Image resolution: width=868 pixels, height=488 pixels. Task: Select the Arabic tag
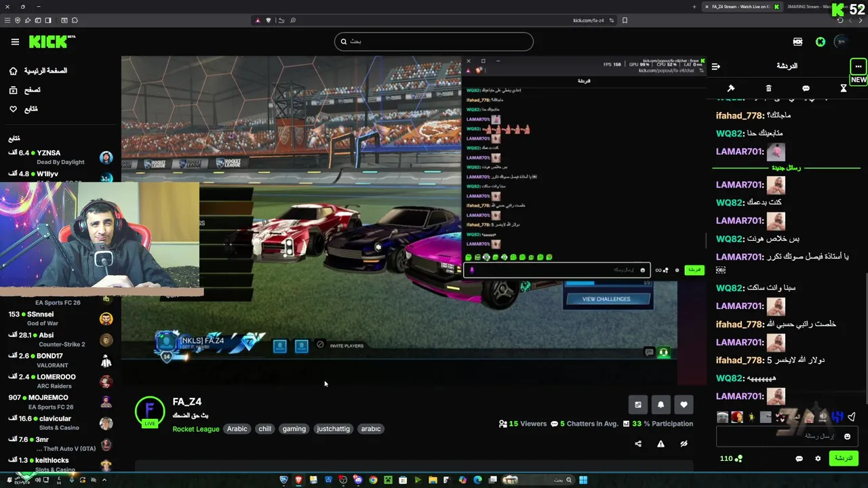[x=237, y=428]
